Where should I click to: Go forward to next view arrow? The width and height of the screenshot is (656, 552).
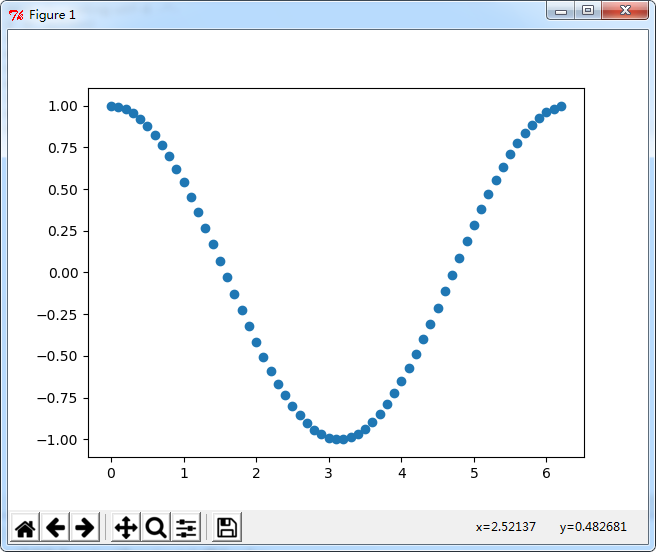(x=85, y=527)
